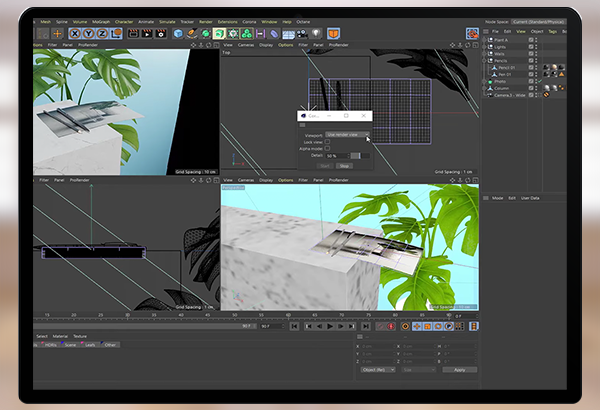The image size is (600, 410).
Task: Toggle the coordinate system icon
Action: (116, 34)
